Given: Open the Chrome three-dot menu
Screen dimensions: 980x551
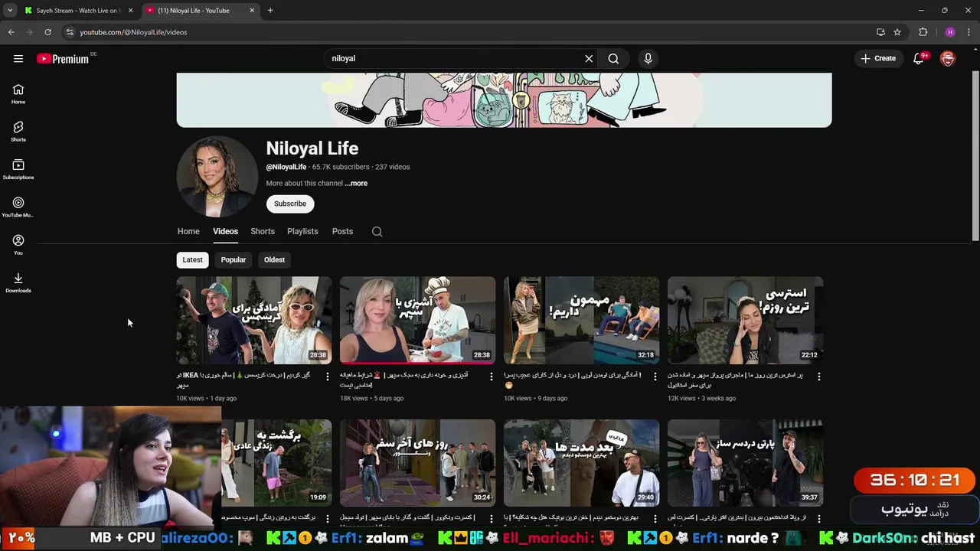Looking at the screenshot, I should click(969, 32).
